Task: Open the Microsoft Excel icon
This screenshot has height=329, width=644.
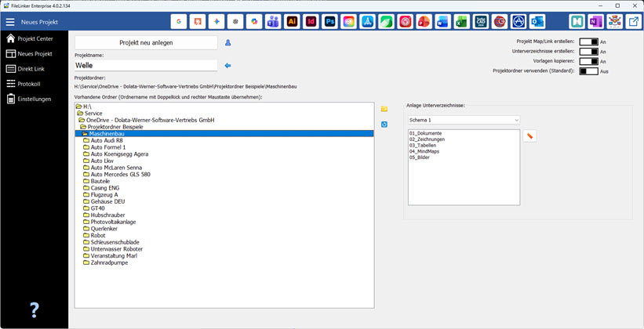Action: (462, 22)
